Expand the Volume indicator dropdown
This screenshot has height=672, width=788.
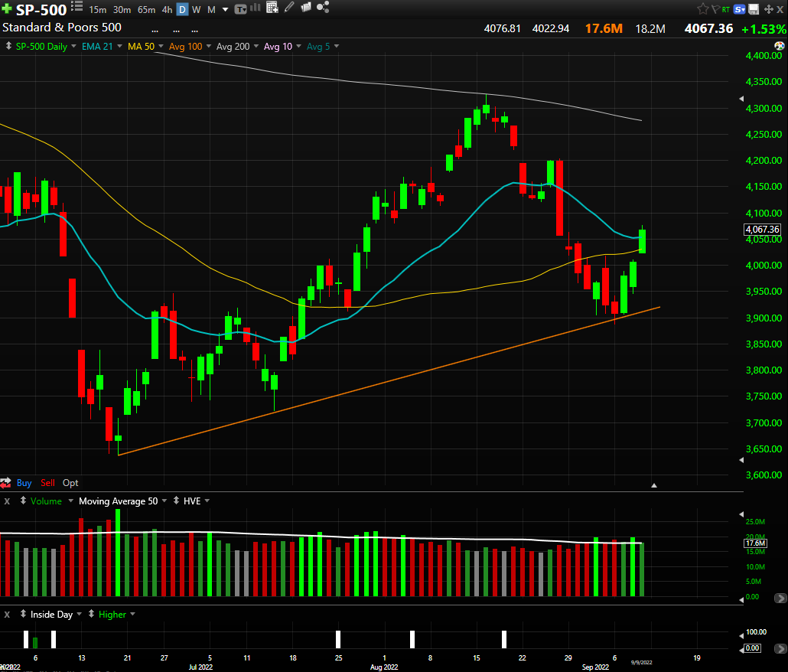click(71, 501)
